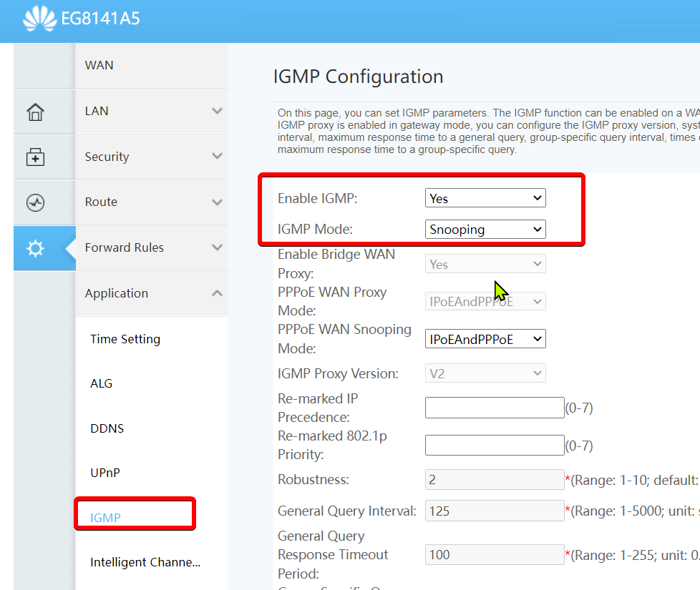Click the Huawei logo in header
700x590 pixels.
point(39,19)
